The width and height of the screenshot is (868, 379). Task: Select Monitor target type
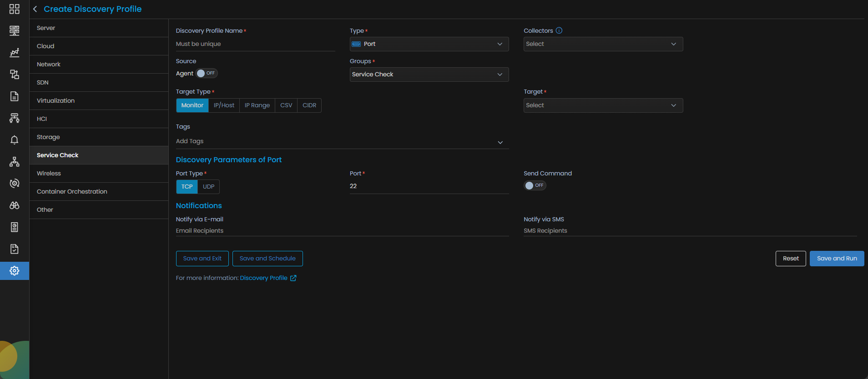coord(192,105)
